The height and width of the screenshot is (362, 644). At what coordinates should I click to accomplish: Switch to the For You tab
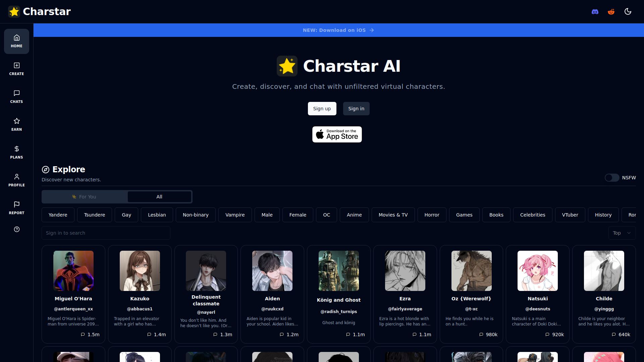85,197
